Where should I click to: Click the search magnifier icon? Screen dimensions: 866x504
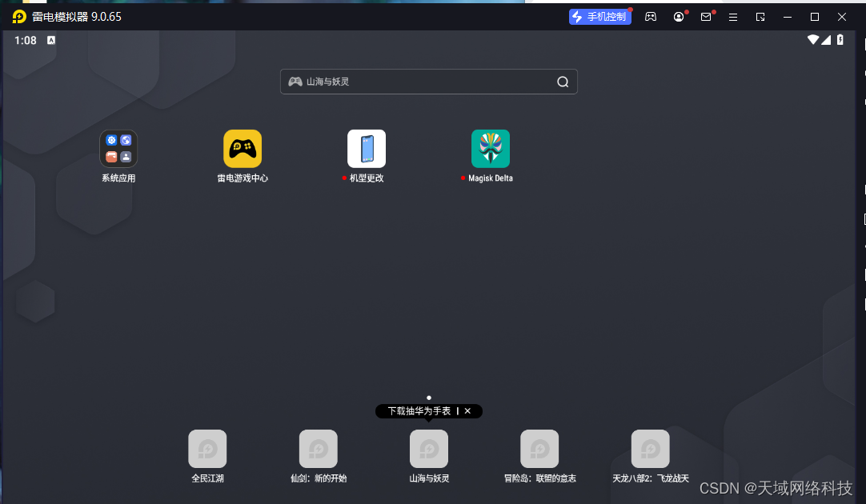pyautogui.click(x=563, y=82)
